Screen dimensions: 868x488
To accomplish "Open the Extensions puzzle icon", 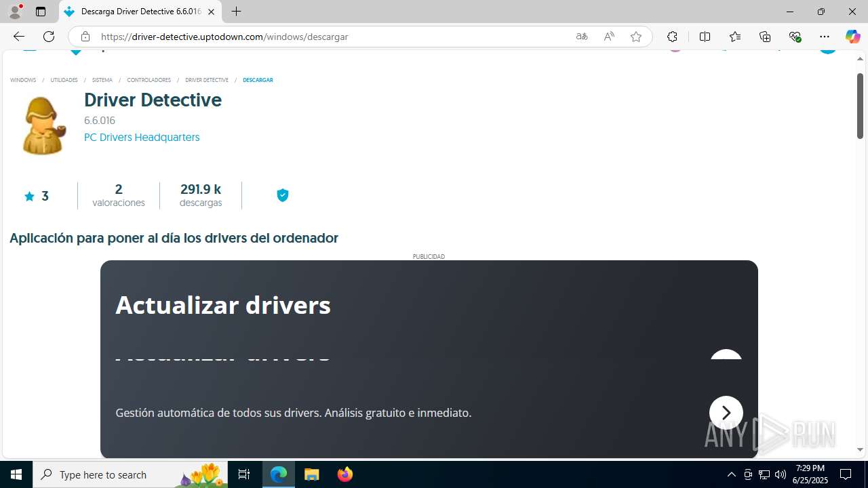I will pyautogui.click(x=672, y=37).
